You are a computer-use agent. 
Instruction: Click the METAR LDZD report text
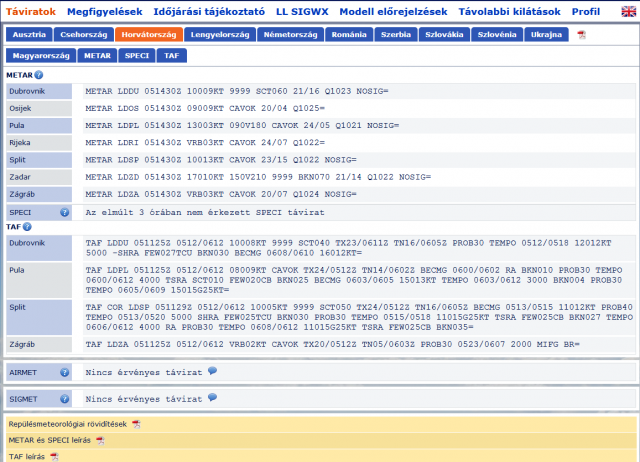(x=258, y=177)
